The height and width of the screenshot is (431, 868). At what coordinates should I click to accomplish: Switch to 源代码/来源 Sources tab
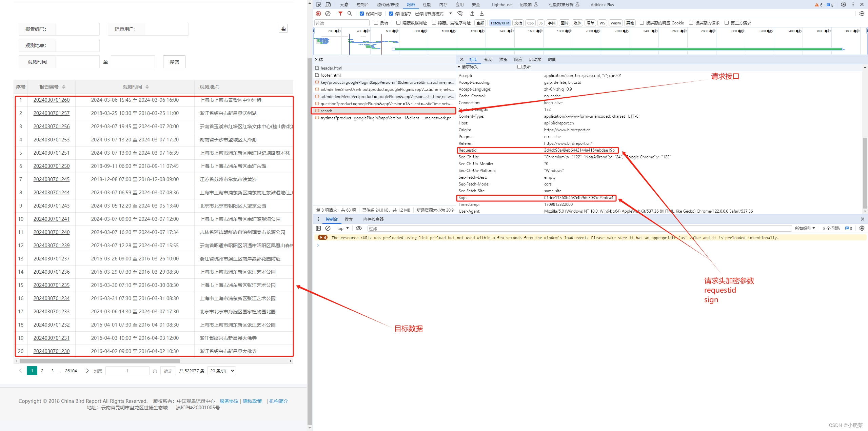coord(388,4)
